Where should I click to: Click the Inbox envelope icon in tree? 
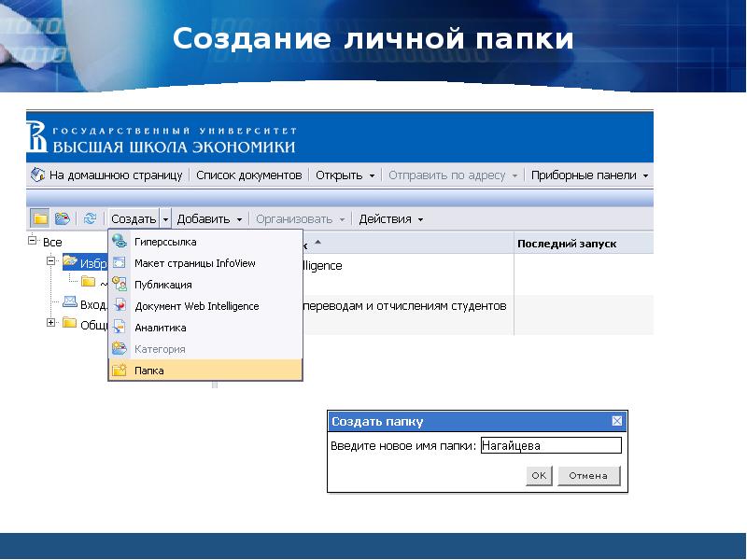pos(69,302)
